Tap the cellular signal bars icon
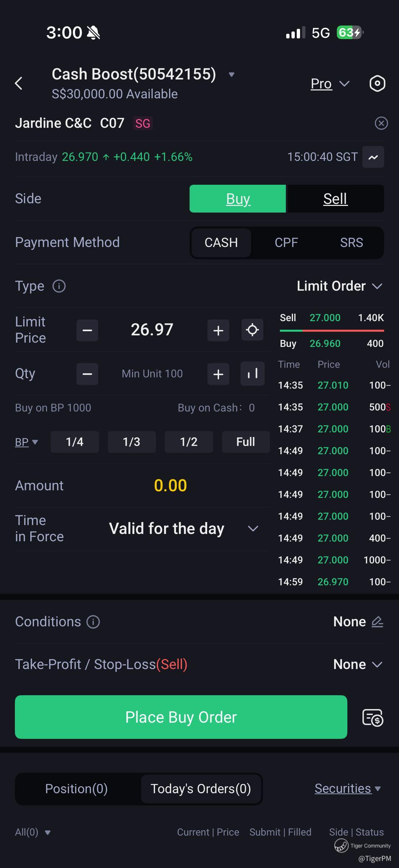The height and width of the screenshot is (868, 399). tap(296, 33)
